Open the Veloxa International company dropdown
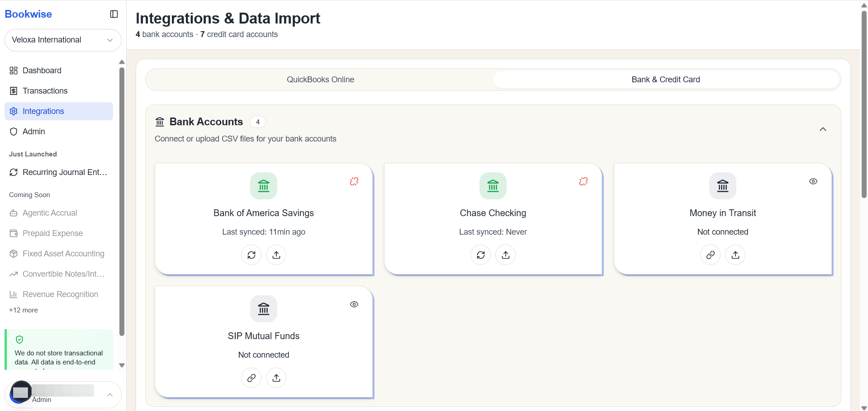Viewport: 868px width, 411px height. pos(63,40)
